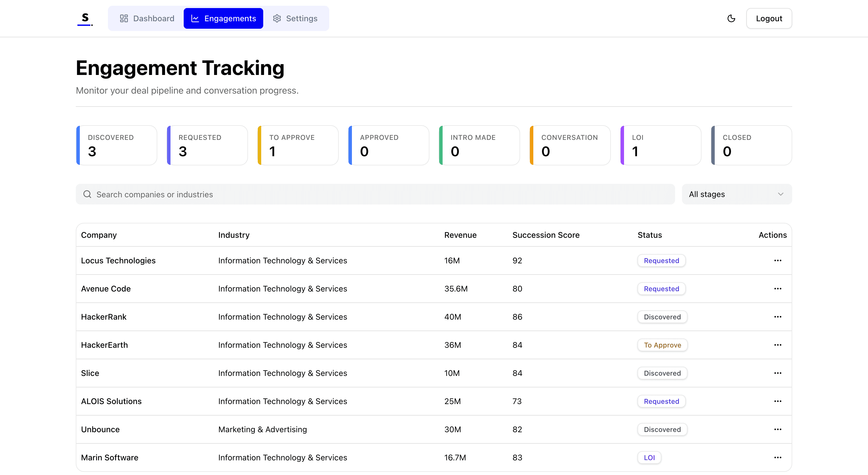Click the To Approve stage card
Viewport: 868px width, 475px height.
pyautogui.click(x=298, y=145)
